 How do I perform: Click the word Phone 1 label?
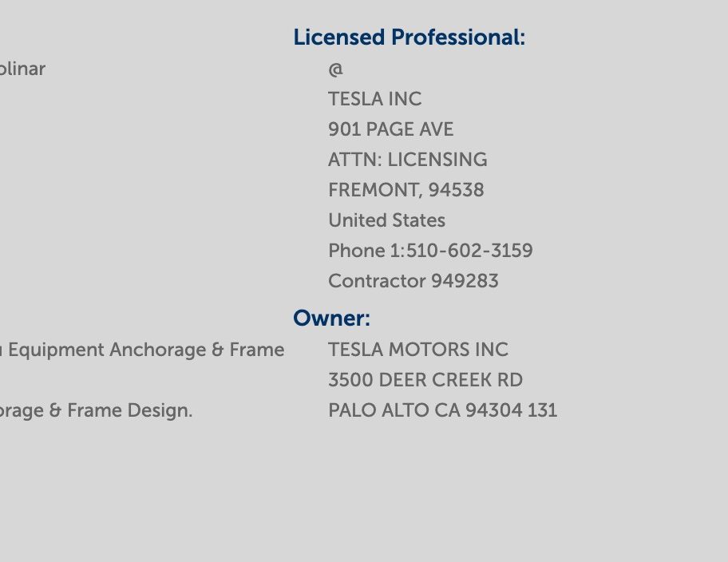363,251
